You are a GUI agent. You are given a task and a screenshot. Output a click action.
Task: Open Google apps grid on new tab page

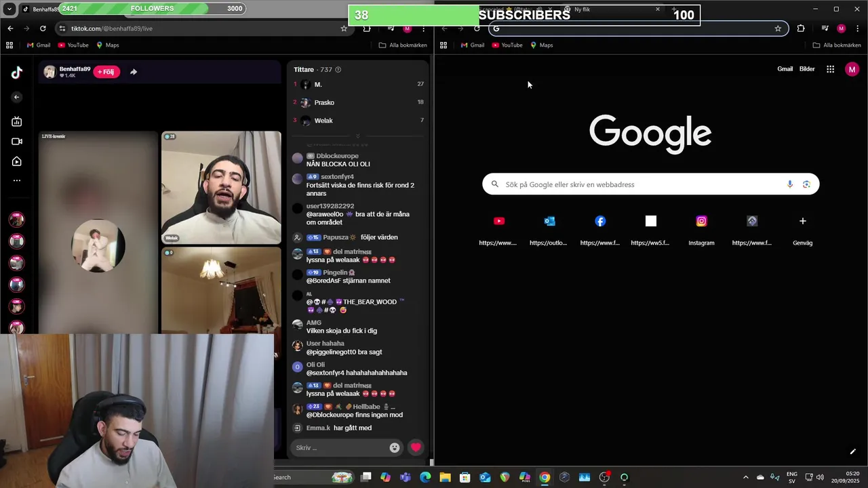point(830,69)
